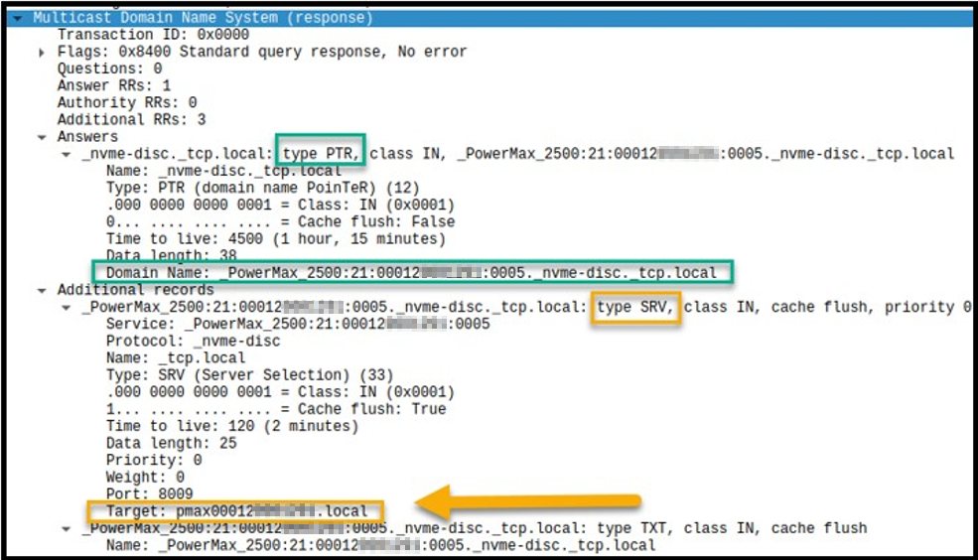The height and width of the screenshot is (560, 978).
Task: Expand the Flags 0x8400 row
Action: [x=41, y=53]
